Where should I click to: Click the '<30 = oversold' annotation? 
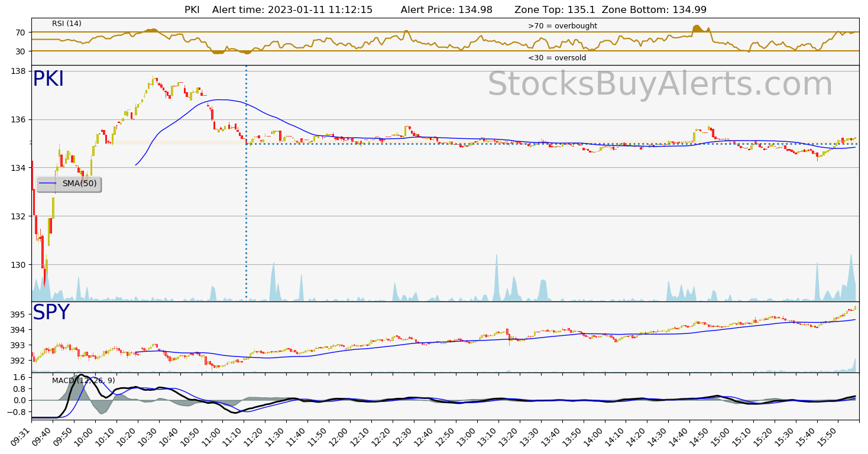tap(557, 58)
